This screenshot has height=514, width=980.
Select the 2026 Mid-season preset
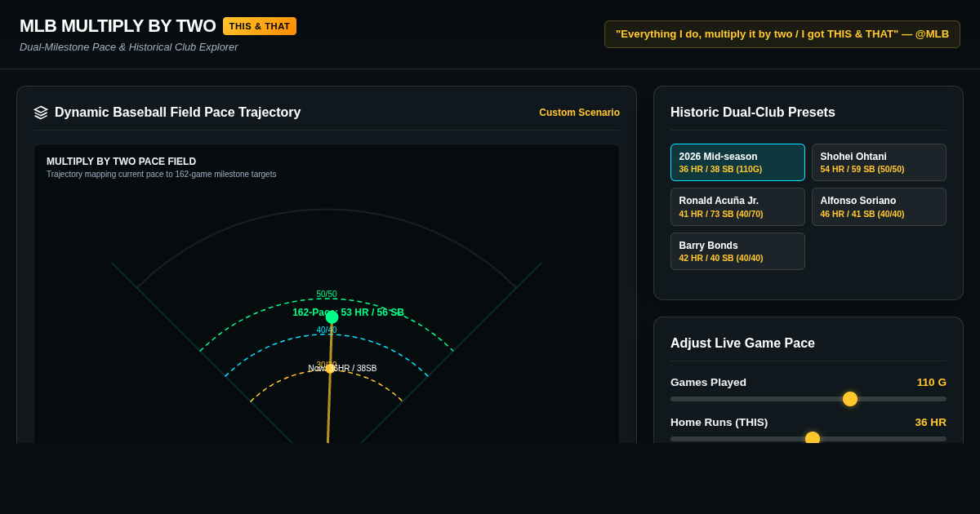(x=737, y=162)
